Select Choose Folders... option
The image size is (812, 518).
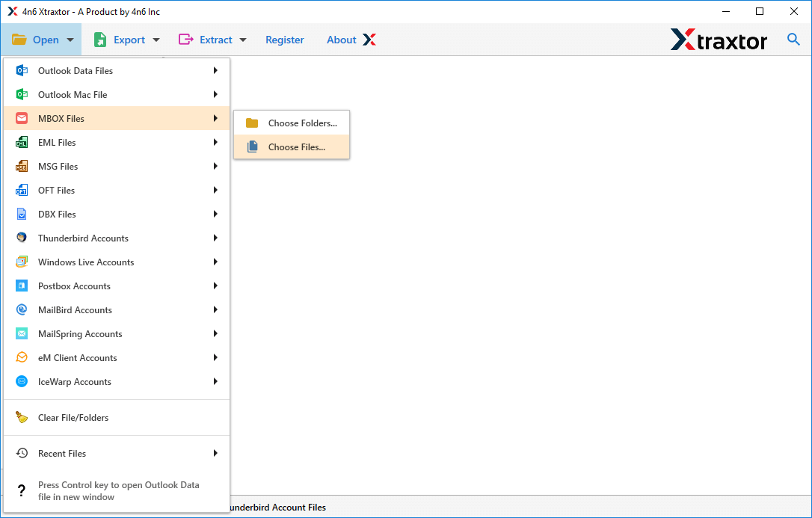[302, 123]
